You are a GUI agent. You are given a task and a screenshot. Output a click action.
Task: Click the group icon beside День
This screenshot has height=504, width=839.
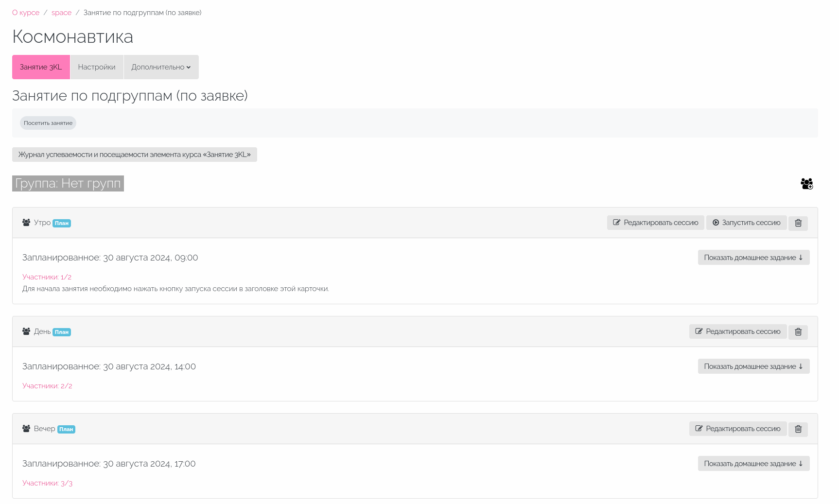[x=26, y=331]
